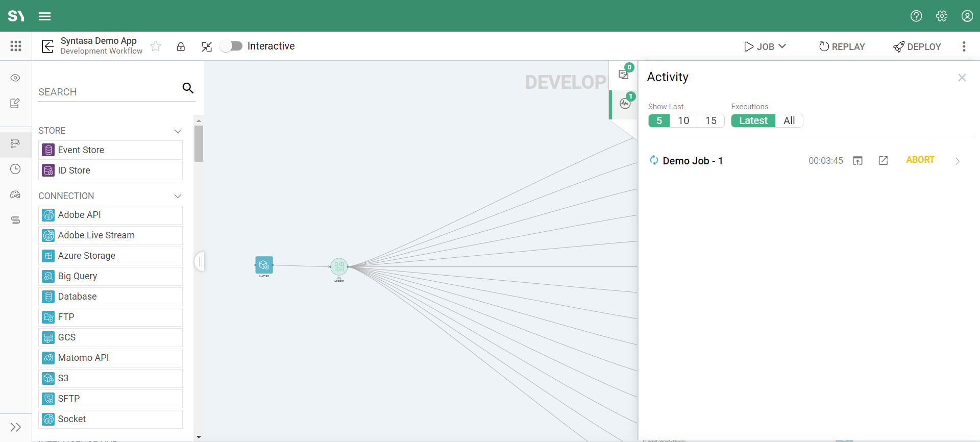Open the more options kebab menu
Viewport: 980px width, 442px height.
click(x=964, y=47)
